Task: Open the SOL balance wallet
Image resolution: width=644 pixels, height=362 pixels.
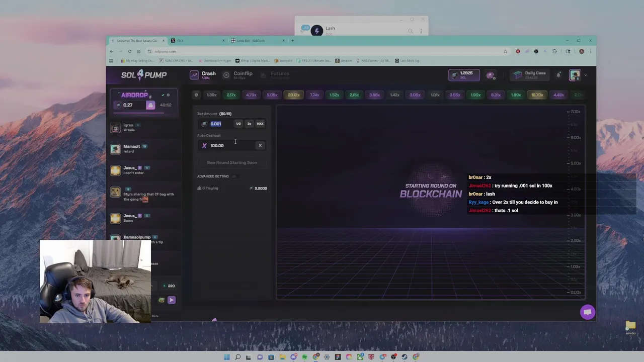Action: tap(464, 75)
